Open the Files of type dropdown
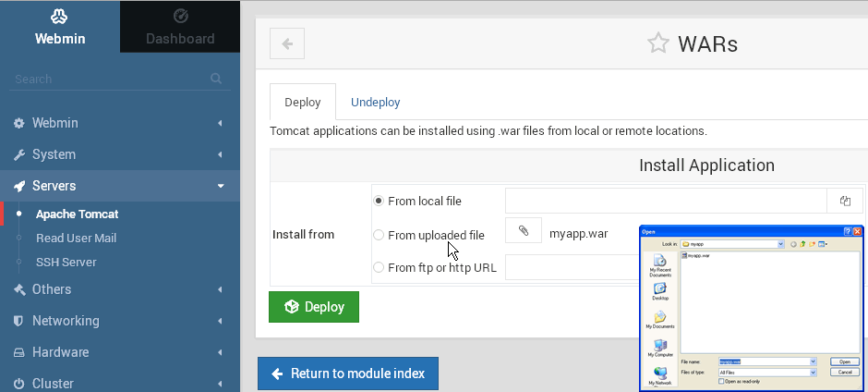The height and width of the screenshot is (392, 868). point(814,373)
